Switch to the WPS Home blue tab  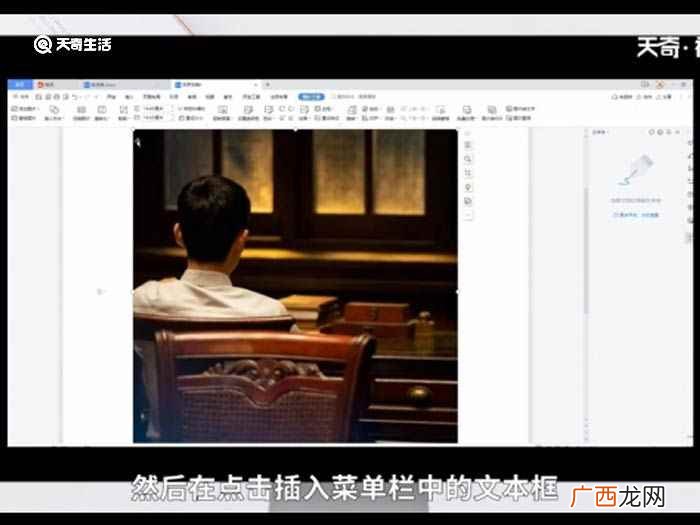(x=21, y=84)
